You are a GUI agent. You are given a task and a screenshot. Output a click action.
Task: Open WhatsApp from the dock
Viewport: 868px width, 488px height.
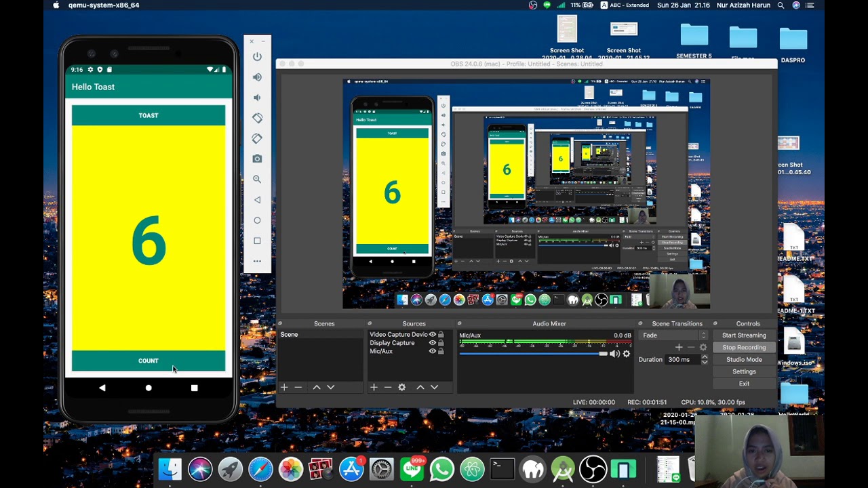tap(442, 469)
